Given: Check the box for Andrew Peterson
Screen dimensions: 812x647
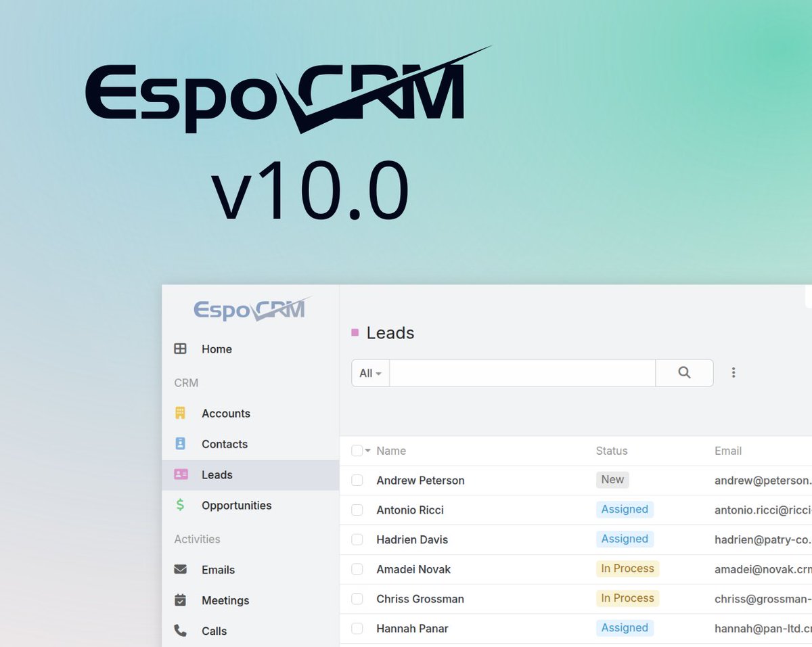Looking at the screenshot, I should click(357, 481).
